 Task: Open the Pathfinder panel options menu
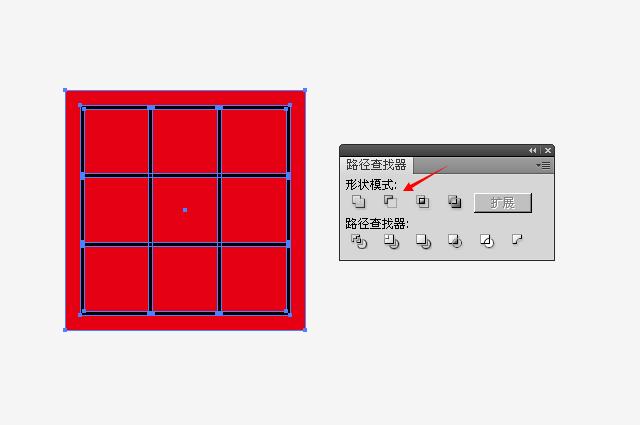543,165
